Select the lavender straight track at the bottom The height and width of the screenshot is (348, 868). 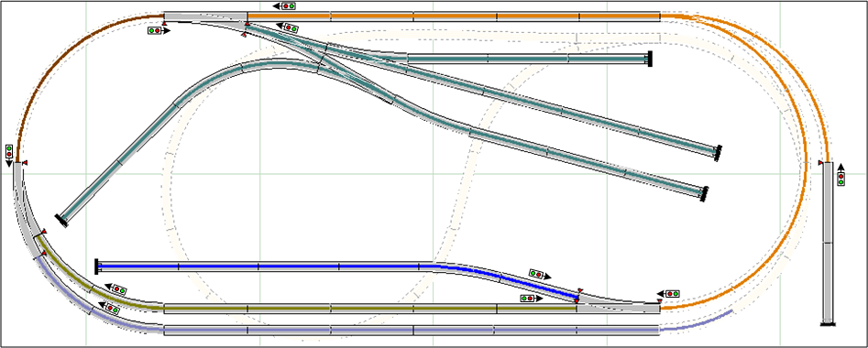coord(412,331)
